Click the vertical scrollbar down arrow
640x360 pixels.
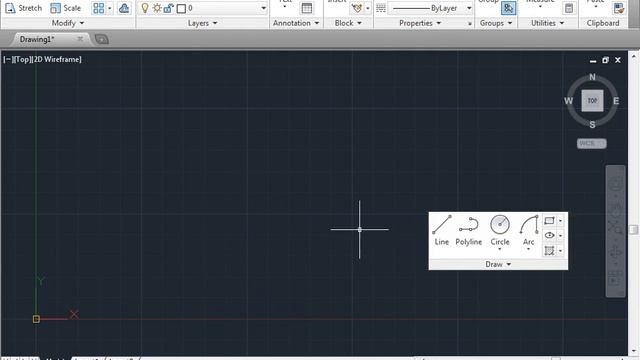click(x=633, y=350)
